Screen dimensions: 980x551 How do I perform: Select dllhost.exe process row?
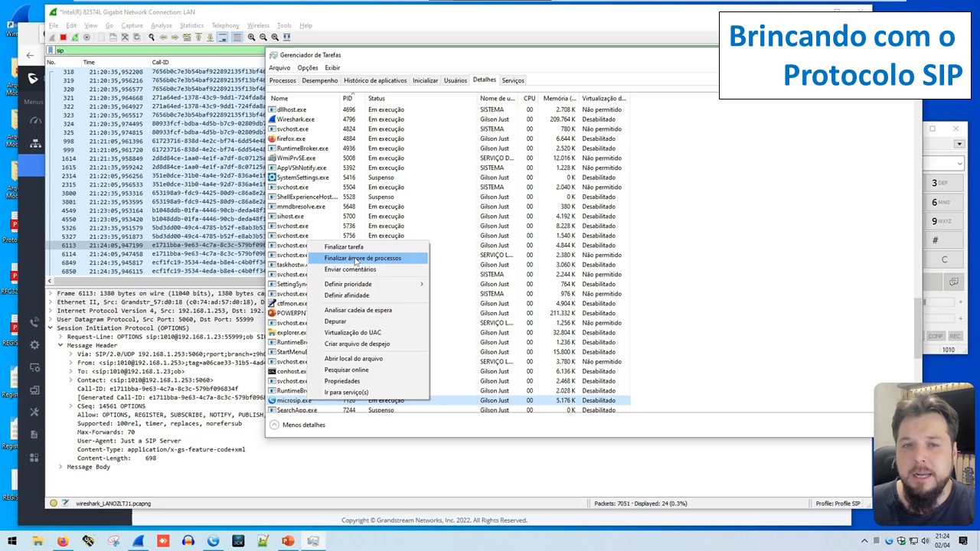tap(448, 109)
